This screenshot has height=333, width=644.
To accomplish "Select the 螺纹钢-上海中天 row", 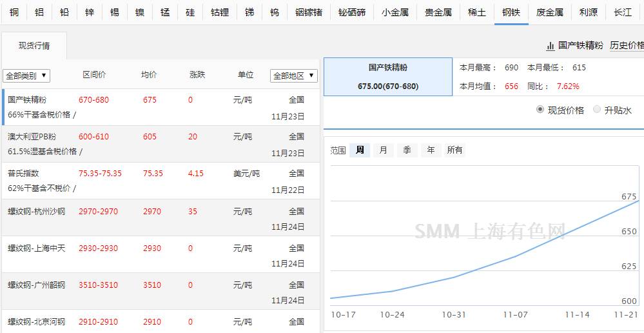I will coord(161,254).
